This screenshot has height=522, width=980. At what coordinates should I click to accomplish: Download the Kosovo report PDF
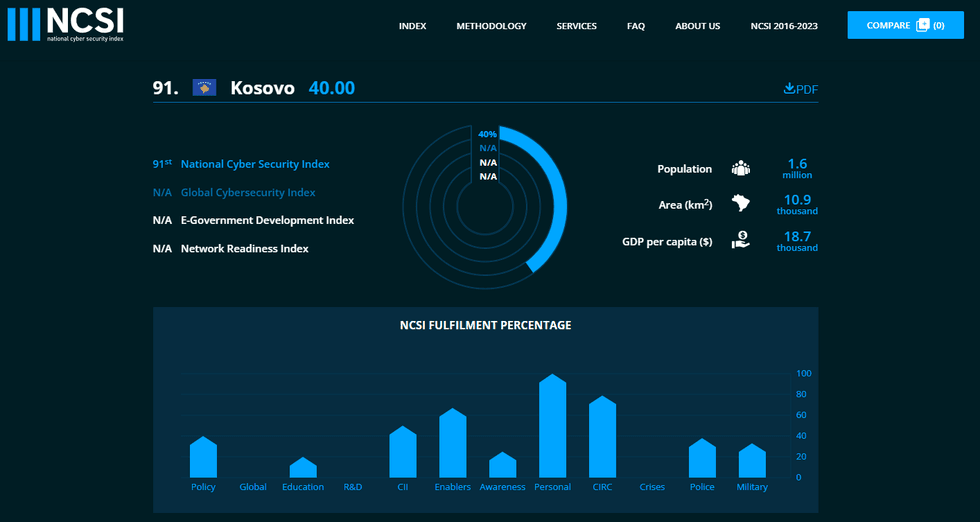coord(800,89)
